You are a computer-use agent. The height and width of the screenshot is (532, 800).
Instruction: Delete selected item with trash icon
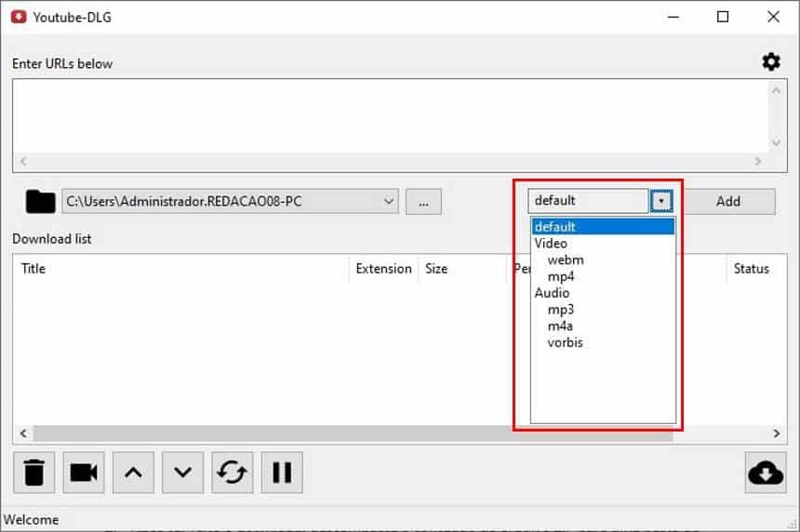pyautogui.click(x=34, y=472)
